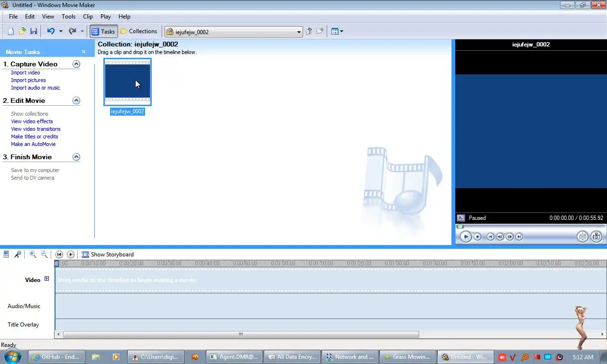607x364 pixels.
Task: Collapse the Finish Movie section
Action: [x=76, y=157]
